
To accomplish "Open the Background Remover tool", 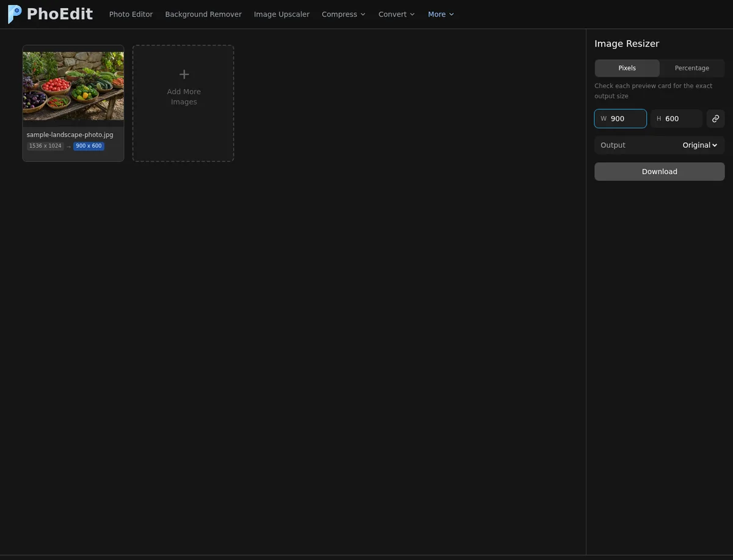I will 203,14.
